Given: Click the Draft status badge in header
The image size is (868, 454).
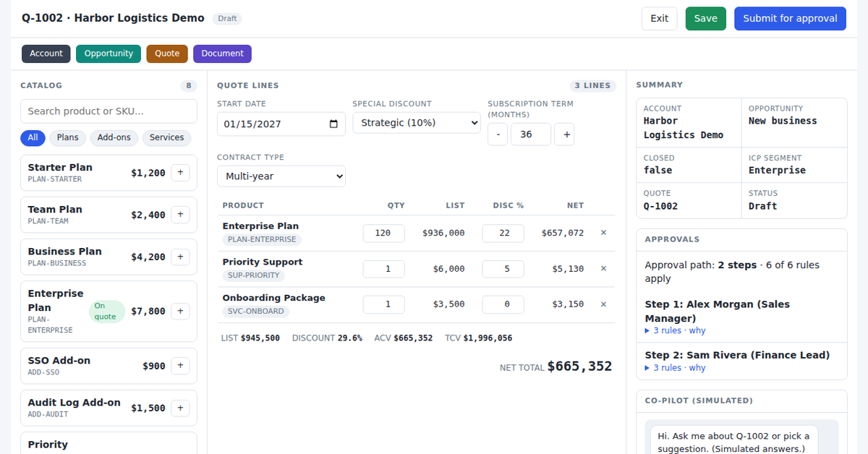Looking at the screenshot, I should pyautogui.click(x=227, y=19).
